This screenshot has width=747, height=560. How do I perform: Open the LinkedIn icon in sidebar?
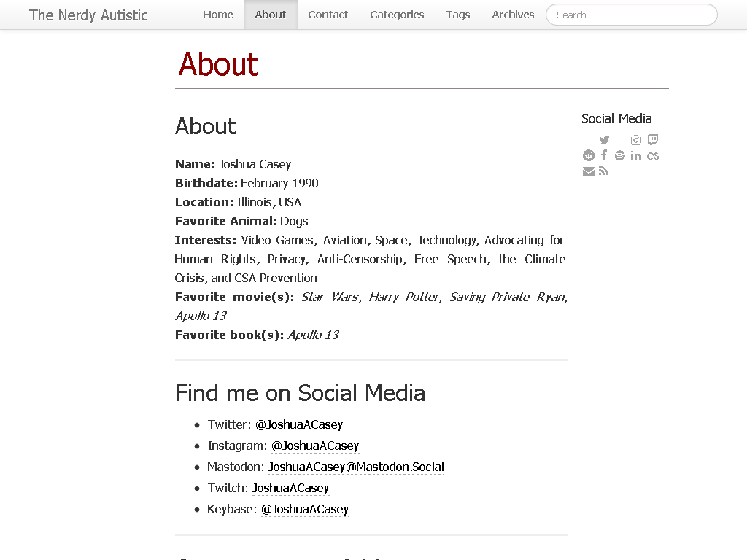click(635, 156)
